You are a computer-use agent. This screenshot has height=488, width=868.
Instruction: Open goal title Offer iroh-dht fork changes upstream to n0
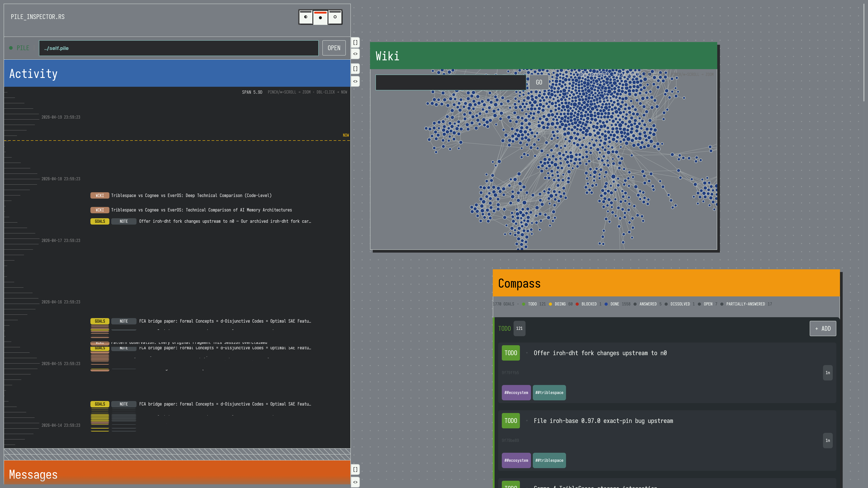(600, 353)
